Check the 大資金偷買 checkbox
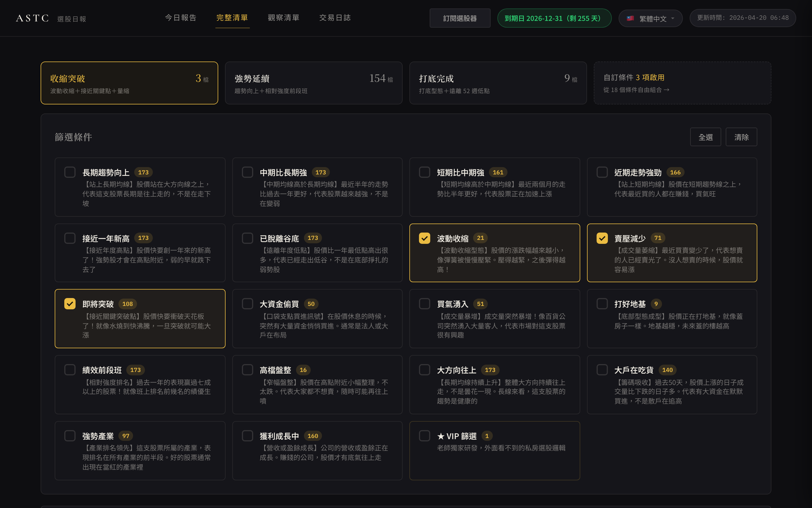Screen dimensions: 812x508 coord(247,304)
